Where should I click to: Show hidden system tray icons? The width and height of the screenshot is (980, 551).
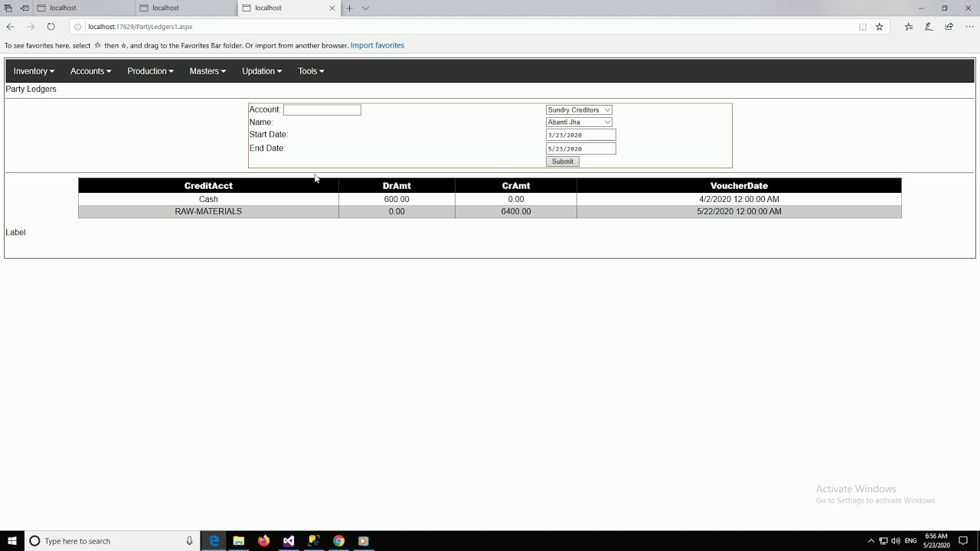pos(871,541)
